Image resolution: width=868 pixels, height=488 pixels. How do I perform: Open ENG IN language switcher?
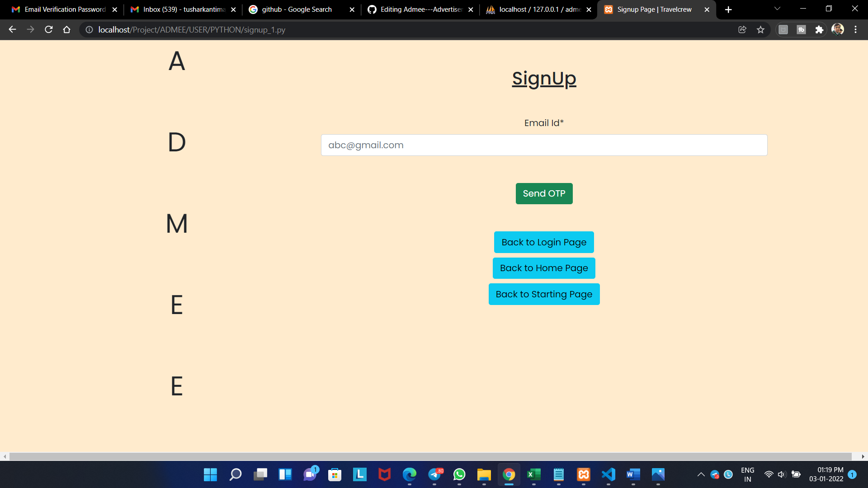pyautogui.click(x=747, y=474)
